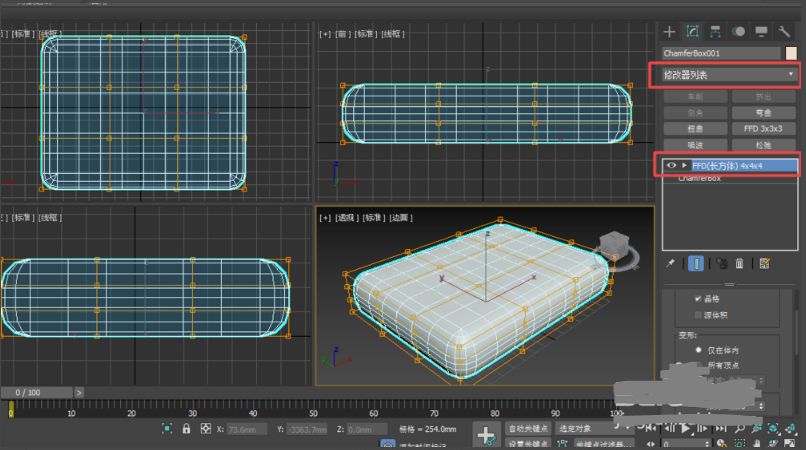
Task: Toggle the Show End Result icon
Action: click(695, 263)
